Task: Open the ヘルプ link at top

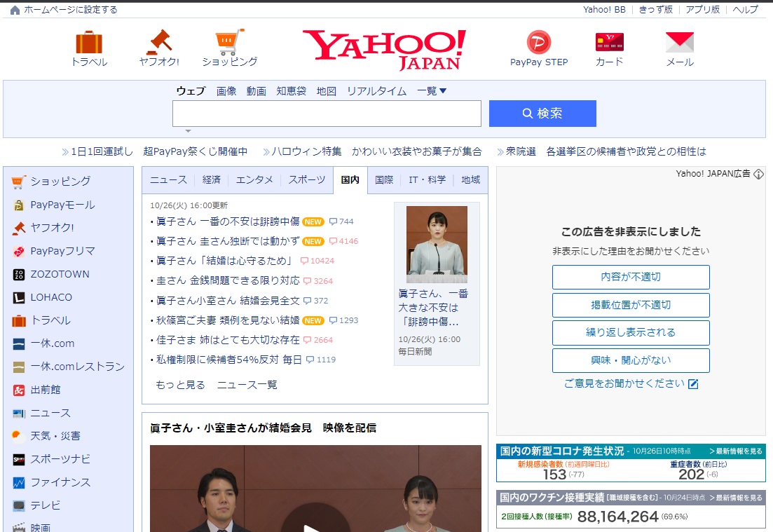Action: tap(745, 9)
